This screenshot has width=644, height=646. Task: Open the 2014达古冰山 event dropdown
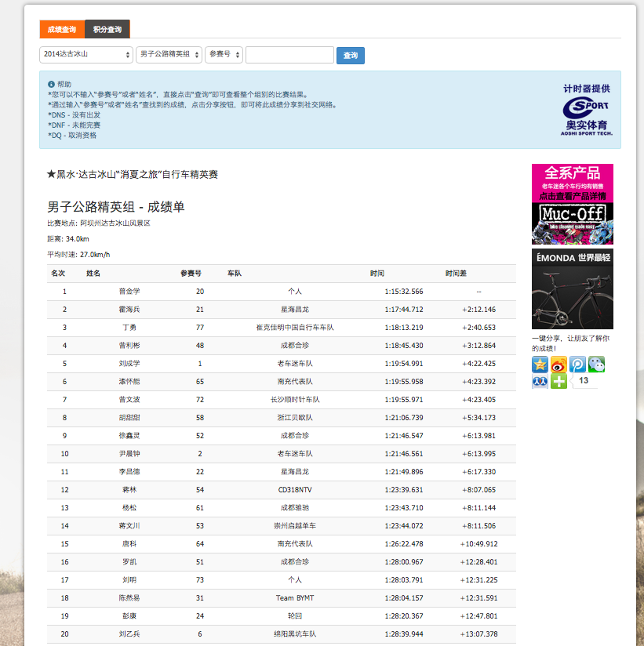[x=86, y=54]
